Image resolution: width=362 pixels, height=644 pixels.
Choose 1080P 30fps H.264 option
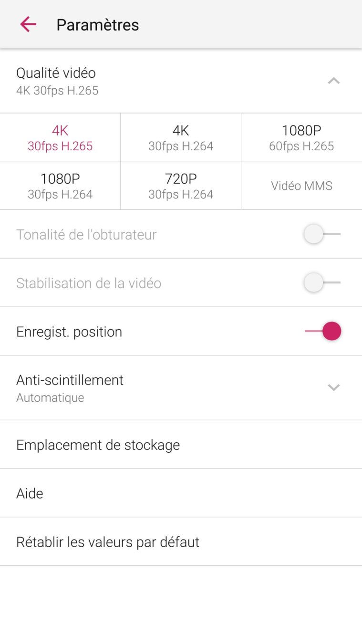point(60,186)
